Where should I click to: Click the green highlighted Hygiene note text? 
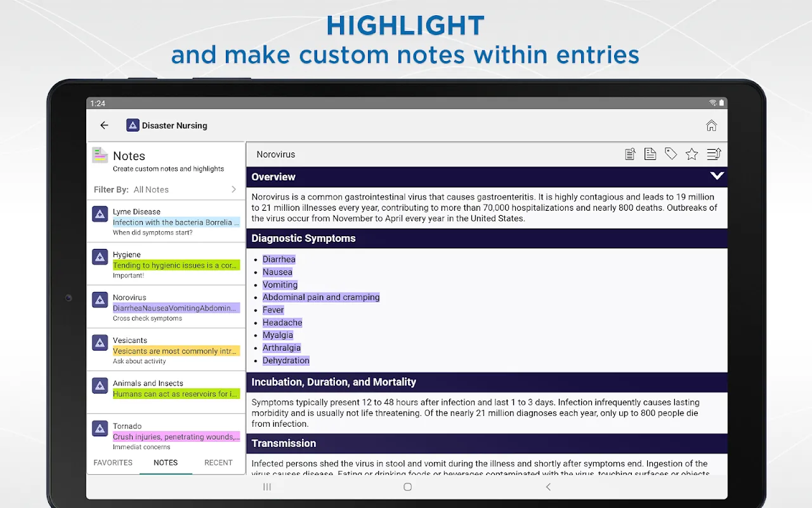point(176,265)
